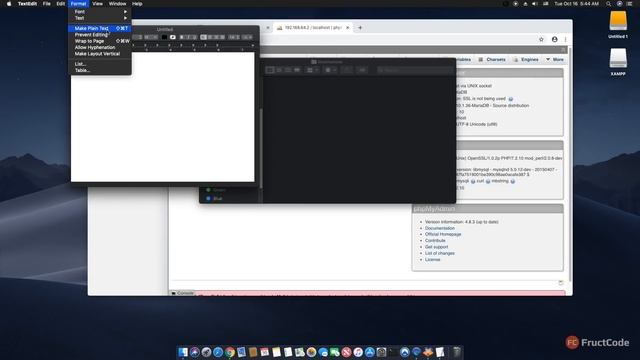Screen dimensions: 640x360
Task: Open Launchpad from the Dock
Action: (206, 352)
